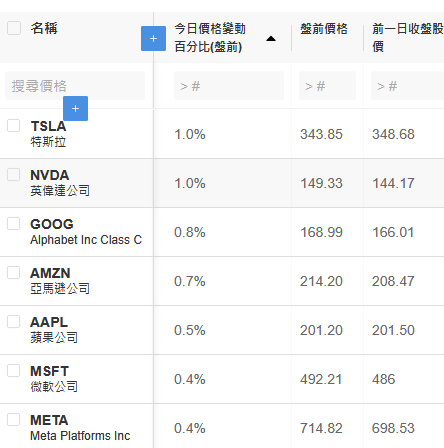
Task: Select the AMZN row checkbox
Action: [x=14, y=272]
